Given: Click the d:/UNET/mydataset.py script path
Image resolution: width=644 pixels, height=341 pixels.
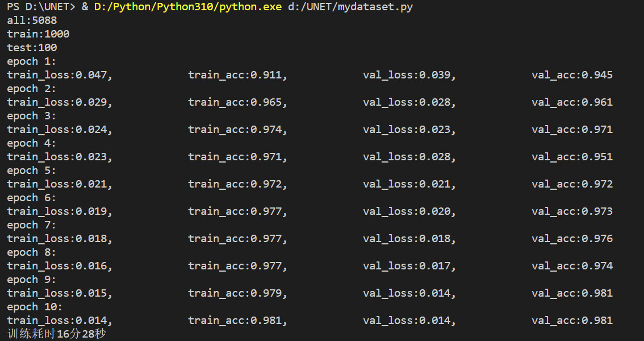Looking at the screenshot, I should click(x=350, y=7).
